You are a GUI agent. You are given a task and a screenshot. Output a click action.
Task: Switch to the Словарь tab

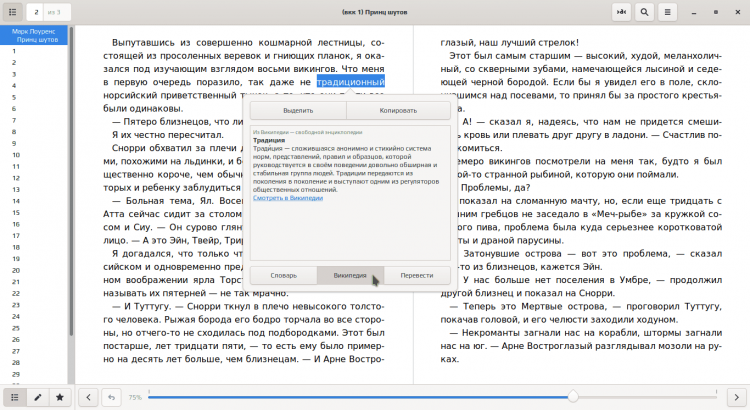pos(282,275)
